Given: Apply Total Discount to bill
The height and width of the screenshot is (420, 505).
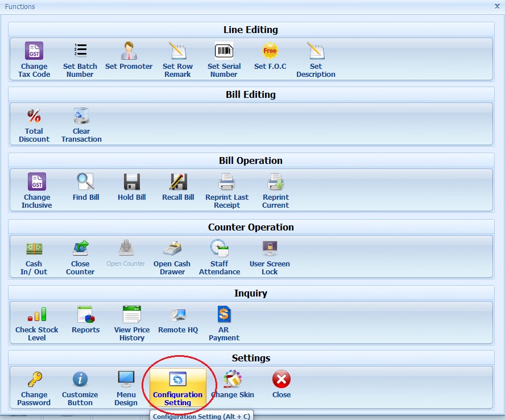Looking at the screenshot, I should [x=34, y=117].
